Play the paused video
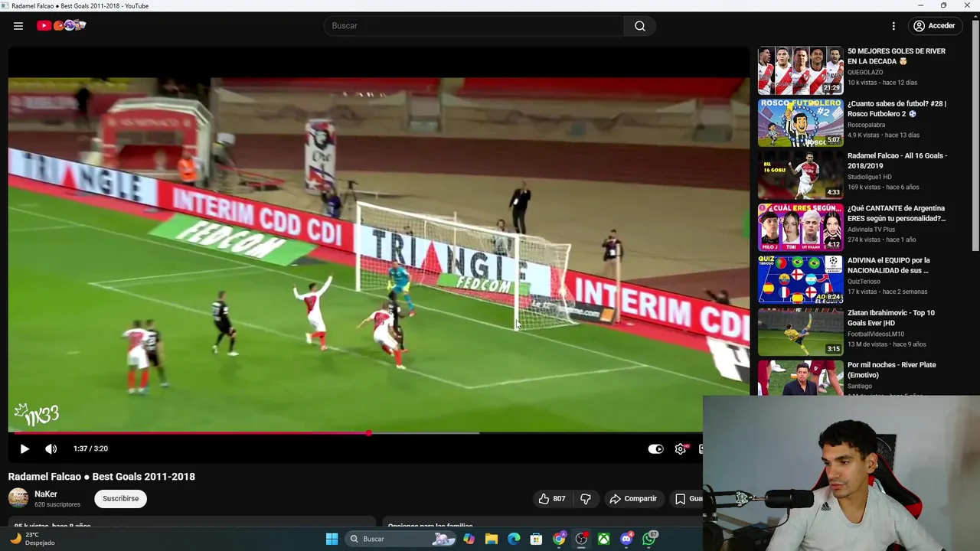Screen dimensions: 980x551 tap(24, 449)
